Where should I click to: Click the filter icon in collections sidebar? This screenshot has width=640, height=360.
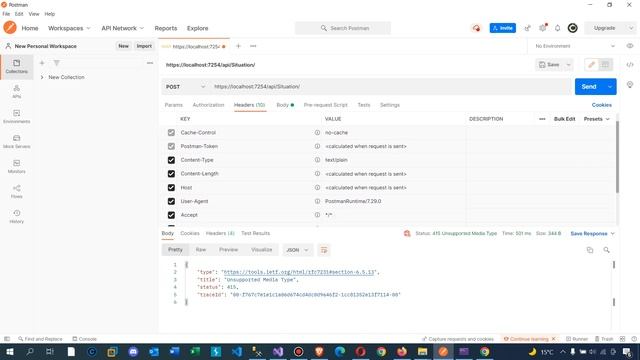coord(56,63)
